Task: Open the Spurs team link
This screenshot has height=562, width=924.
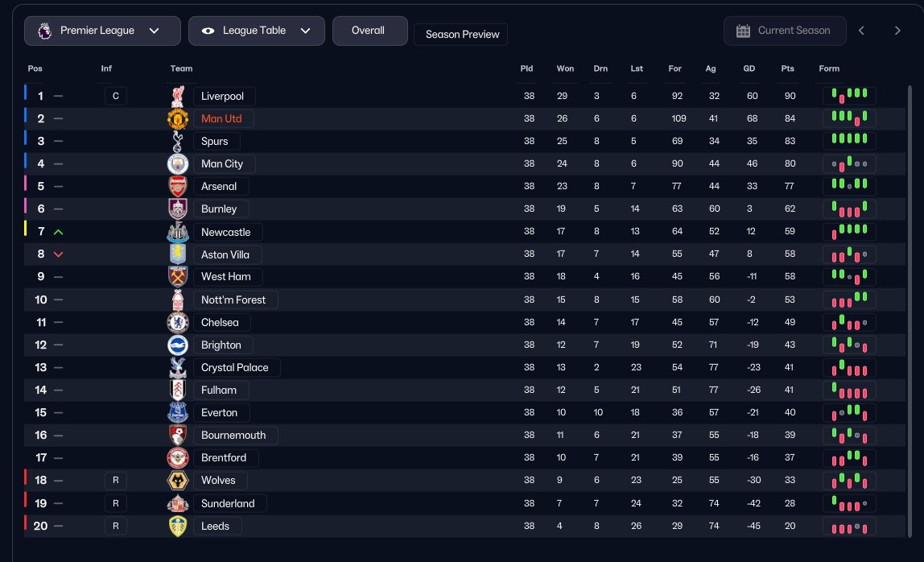Action: tap(215, 142)
